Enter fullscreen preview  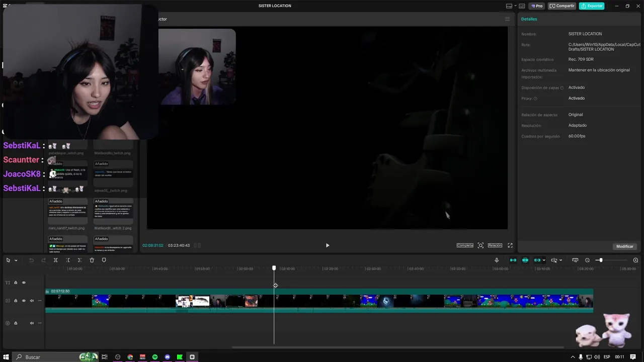(510, 245)
